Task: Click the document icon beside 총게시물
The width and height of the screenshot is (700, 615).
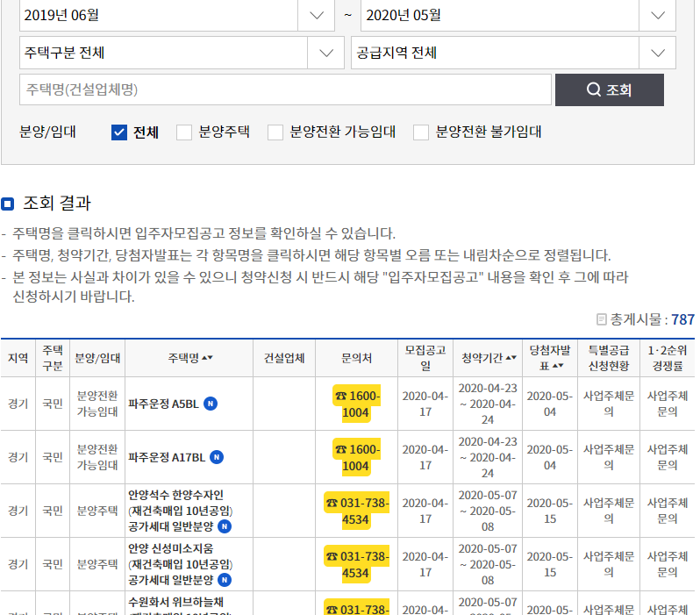Action: tap(602, 319)
